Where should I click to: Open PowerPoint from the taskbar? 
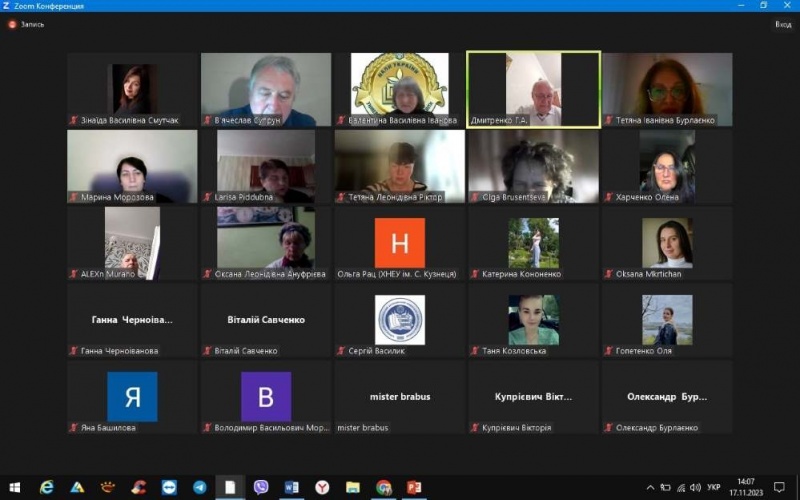pos(414,487)
